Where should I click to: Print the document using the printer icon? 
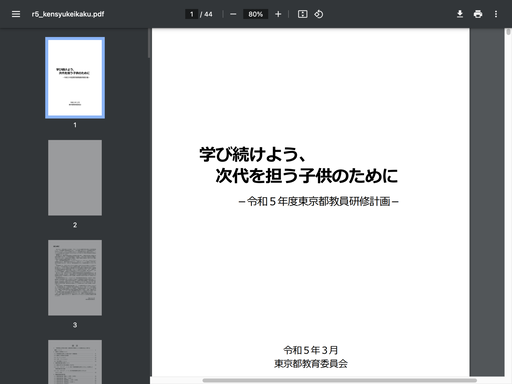click(x=478, y=14)
